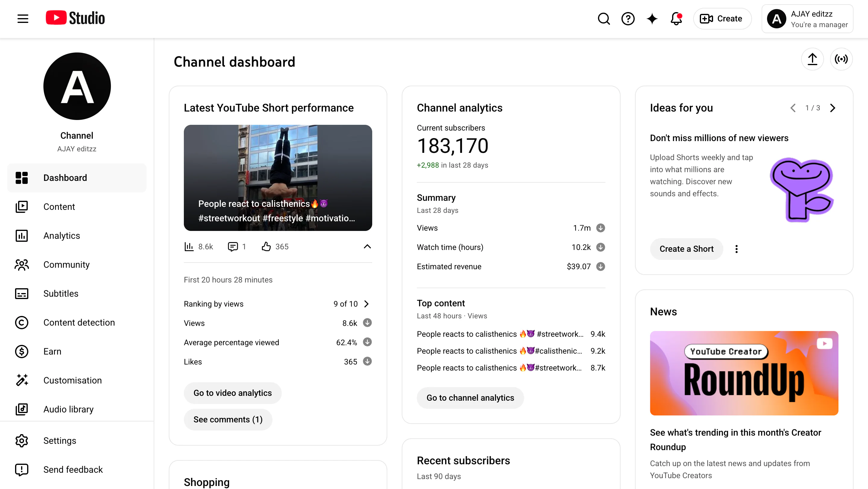The image size is (868, 489).
Task: Click Go to channel analytics
Action: tap(470, 398)
